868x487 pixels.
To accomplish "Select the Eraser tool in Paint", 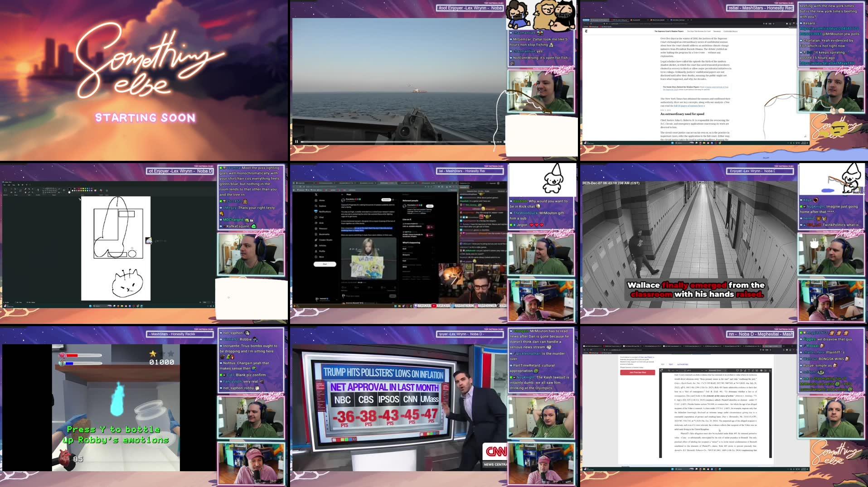I will (x=25, y=193).
